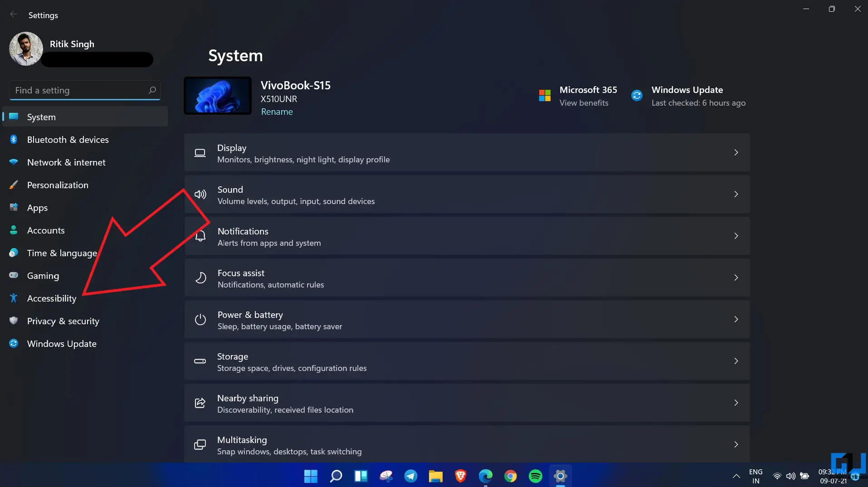Screen dimensions: 868x487
Task: Click the Find a setting search box
Action: 85,90
